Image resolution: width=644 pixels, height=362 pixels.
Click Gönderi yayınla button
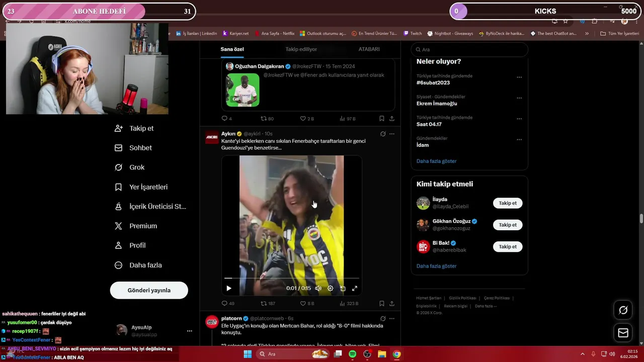[x=149, y=290]
